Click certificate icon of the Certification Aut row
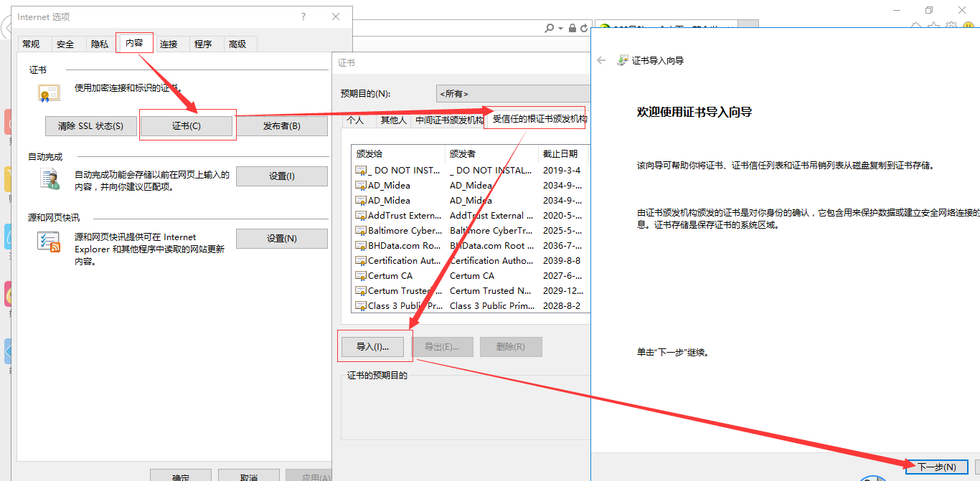Screen dimensions: 980x481 click(x=361, y=261)
